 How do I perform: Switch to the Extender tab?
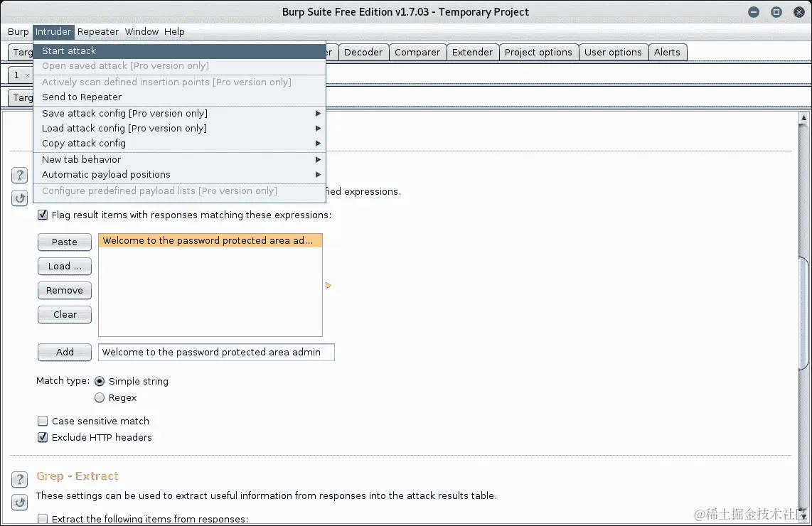[472, 53]
